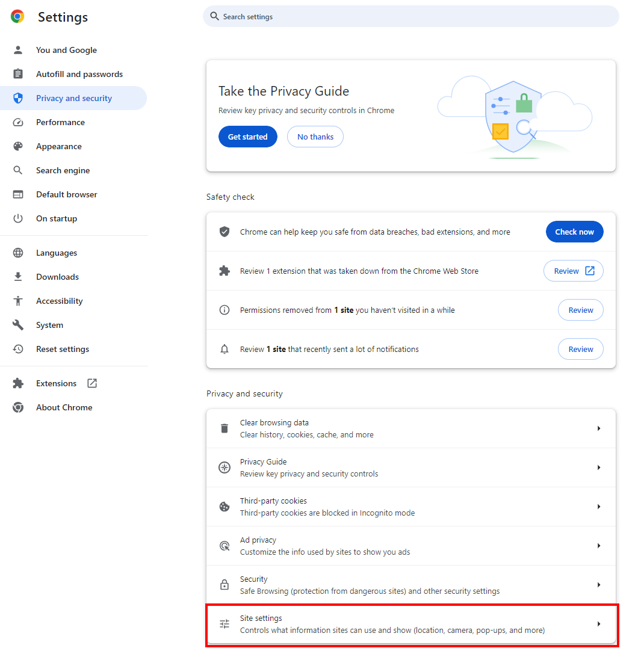Click the Privacy Guide shield illustration
Viewport: 644px width, 660px height.
click(515, 117)
